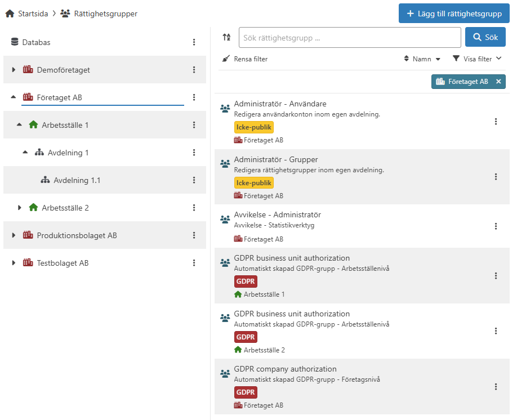Open options for Avvikelse - Administratör group
The height and width of the screenshot is (420, 517).
[496, 226]
